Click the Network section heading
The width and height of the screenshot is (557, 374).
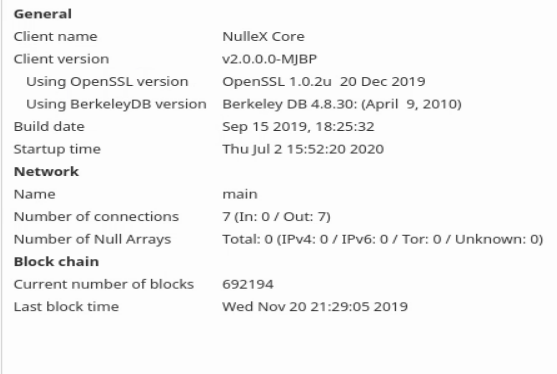46,172
